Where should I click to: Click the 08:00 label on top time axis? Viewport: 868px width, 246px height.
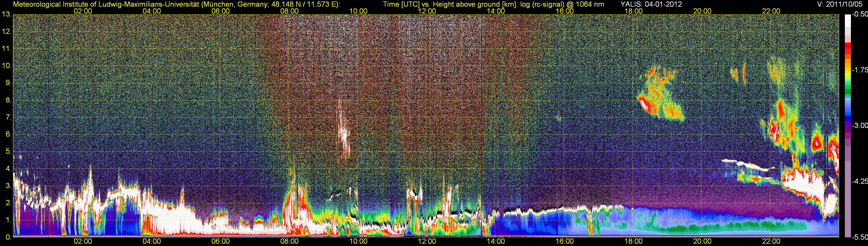coord(289,11)
